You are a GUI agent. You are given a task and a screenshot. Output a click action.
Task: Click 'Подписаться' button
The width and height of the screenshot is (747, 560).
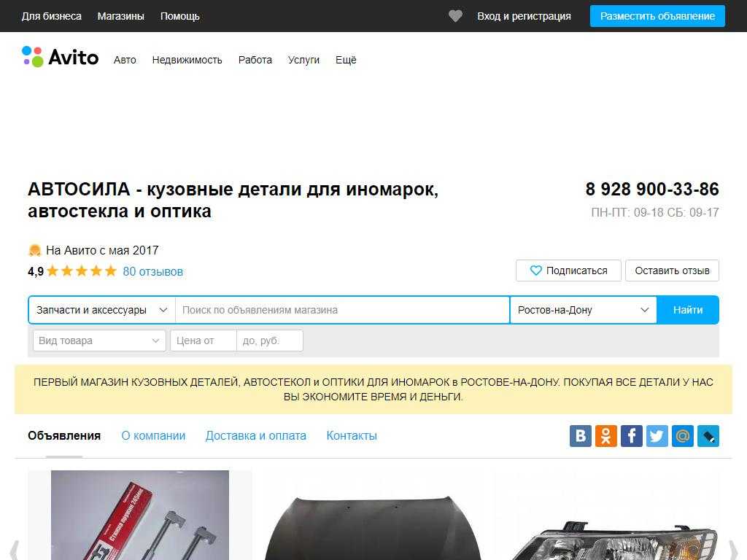click(568, 271)
